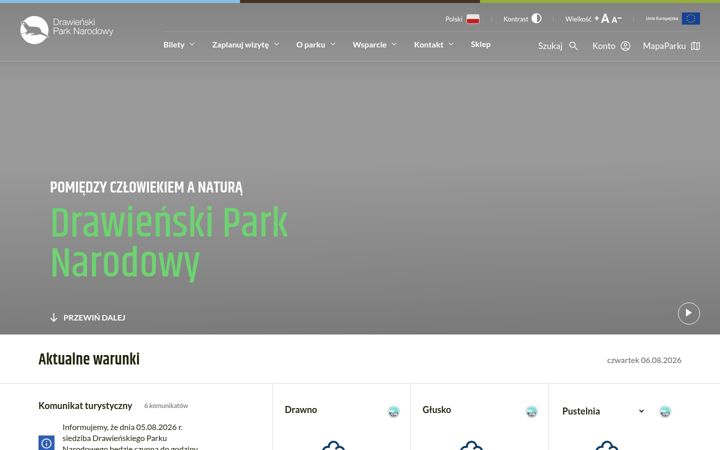
Task: Open the O parku menu item
Action: 310,45
